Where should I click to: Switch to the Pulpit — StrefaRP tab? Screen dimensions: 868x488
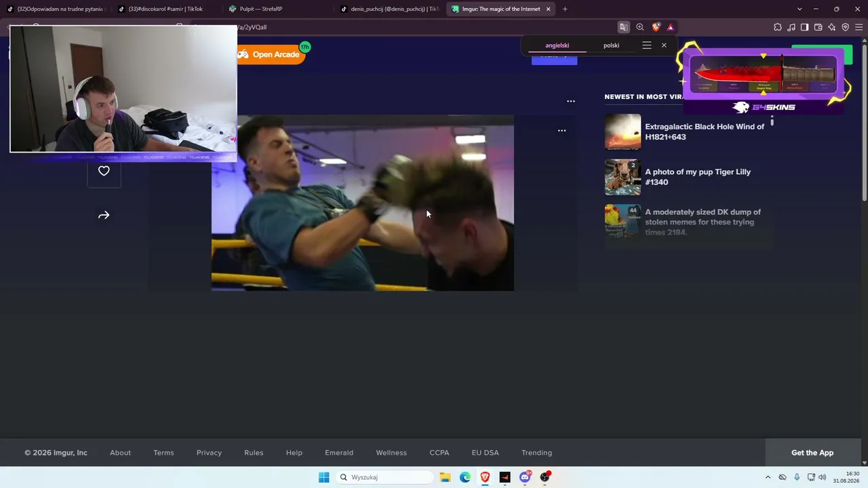tap(278, 9)
